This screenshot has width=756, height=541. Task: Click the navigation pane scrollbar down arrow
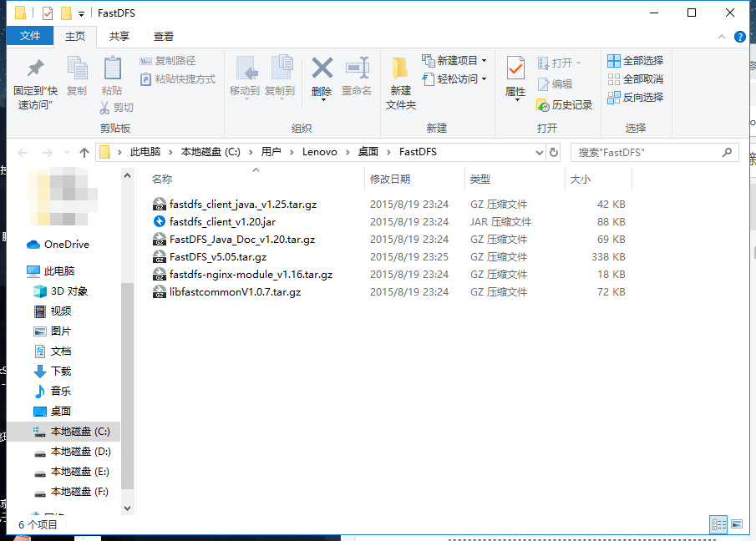click(127, 508)
